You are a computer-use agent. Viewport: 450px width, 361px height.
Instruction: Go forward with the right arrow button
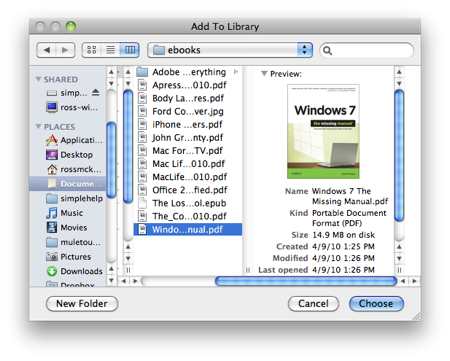click(65, 50)
